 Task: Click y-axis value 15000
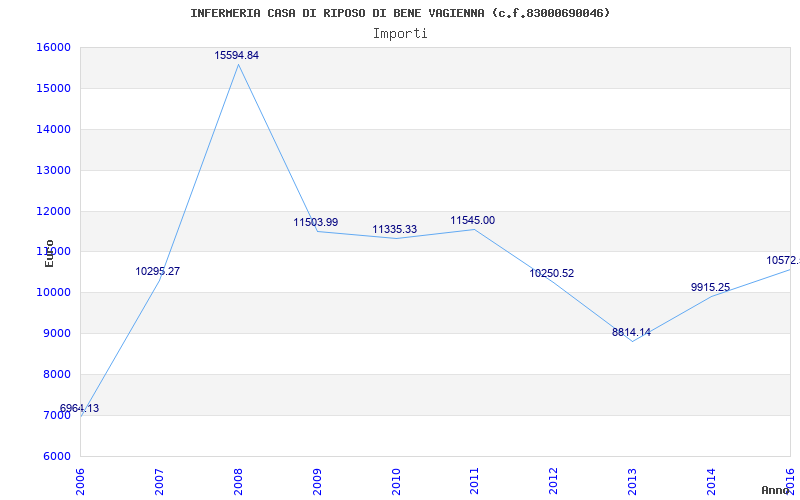tap(53, 88)
